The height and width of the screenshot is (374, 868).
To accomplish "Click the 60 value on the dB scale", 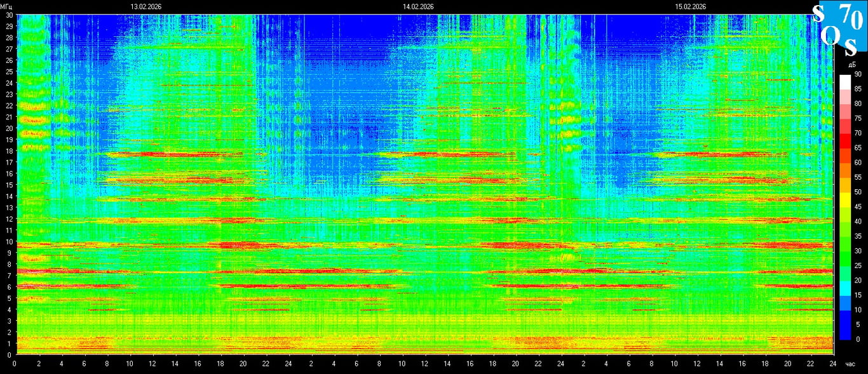I will click(x=858, y=163).
